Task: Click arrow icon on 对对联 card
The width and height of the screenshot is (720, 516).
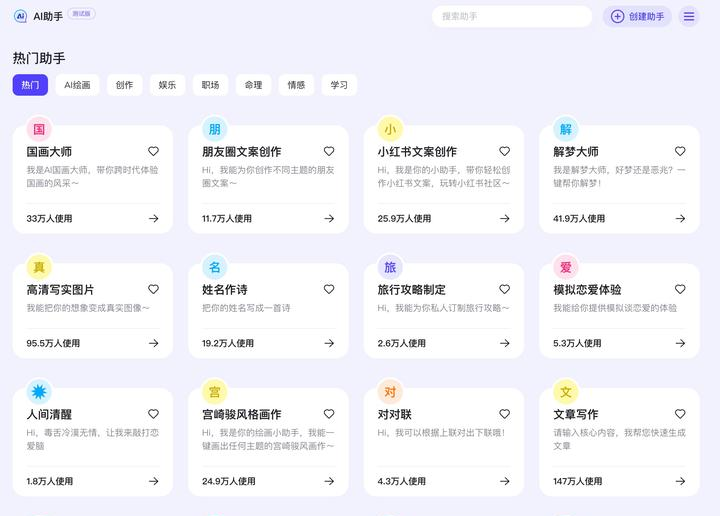Action: (x=505, y=481)
